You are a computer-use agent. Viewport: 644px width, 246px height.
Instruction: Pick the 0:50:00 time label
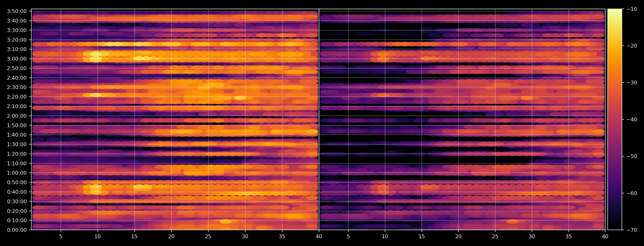17,182
